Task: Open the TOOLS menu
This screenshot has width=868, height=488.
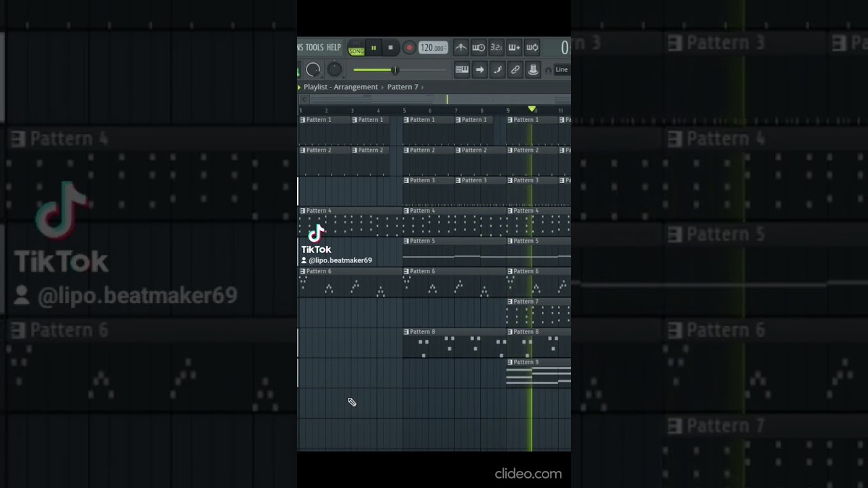Action: pos(314,47)
